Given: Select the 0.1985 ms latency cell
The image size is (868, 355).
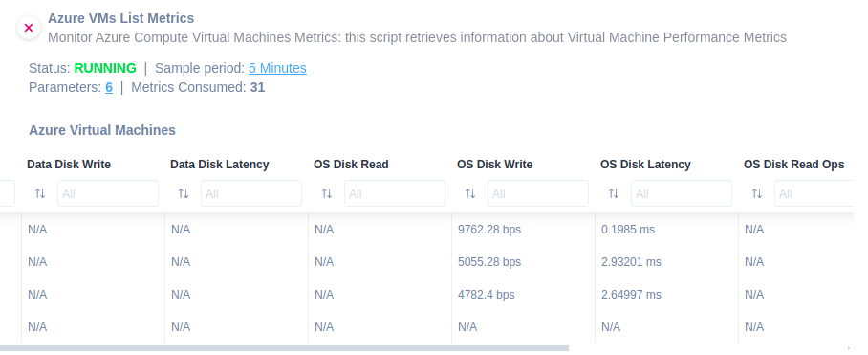Looking at the screenshot, I should point(628,230).
